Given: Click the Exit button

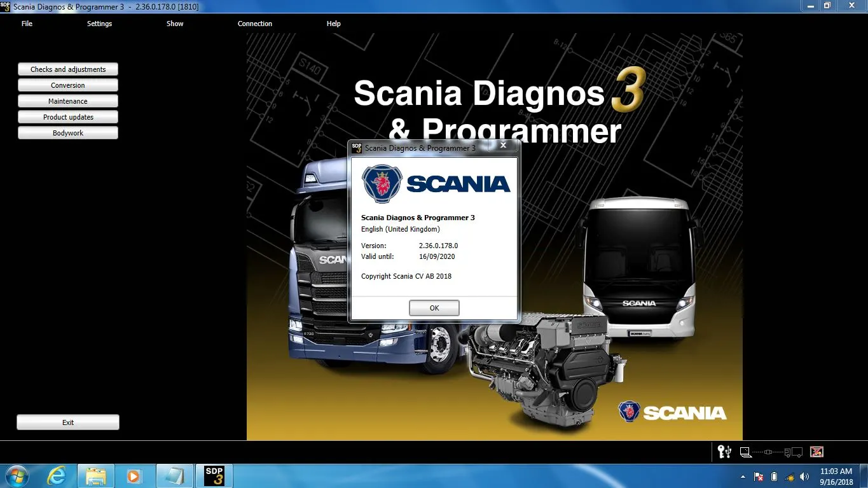Looking at the screenshot, I should pos(68,422).
